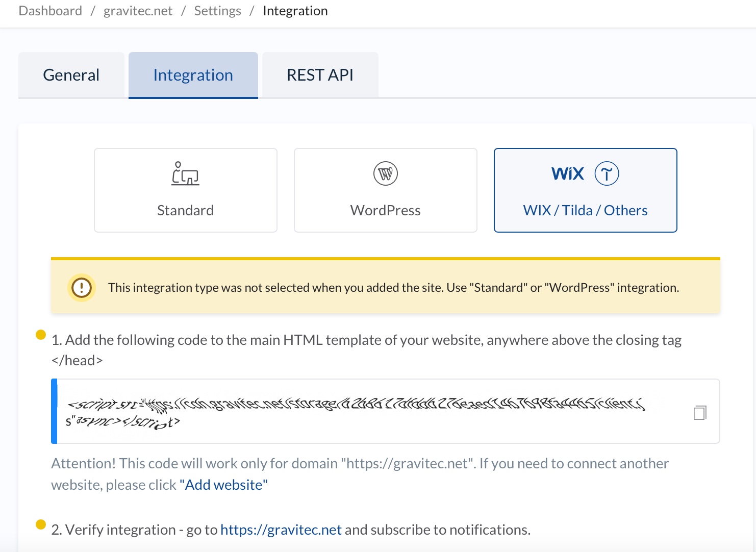The height and width of the screenshot is (552, 756).
Task: Click the WIX logo
Action: pyautogui.click(x=567, y=173)
